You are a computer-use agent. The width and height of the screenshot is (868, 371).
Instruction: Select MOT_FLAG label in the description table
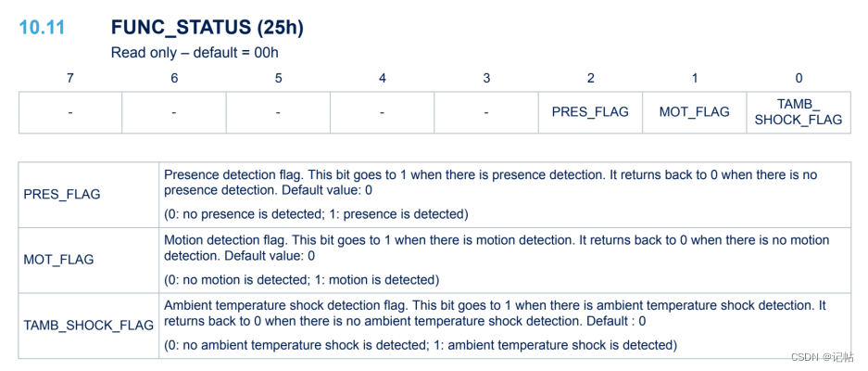[x=58, y=260]
